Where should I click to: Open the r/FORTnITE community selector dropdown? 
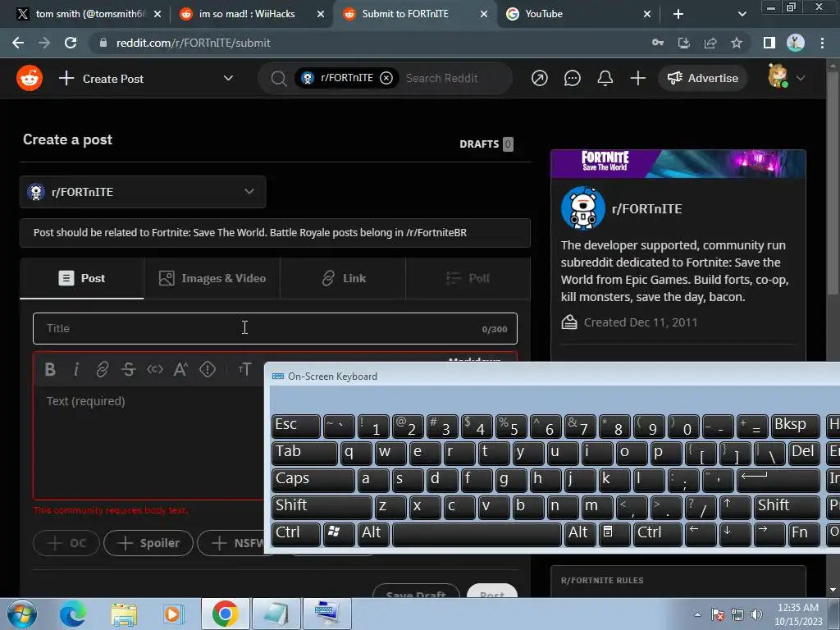tap(143, 192)
